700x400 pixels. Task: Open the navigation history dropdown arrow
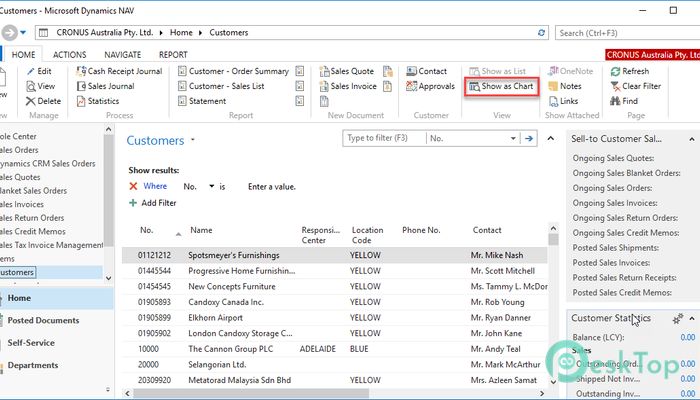click(23, 33)
